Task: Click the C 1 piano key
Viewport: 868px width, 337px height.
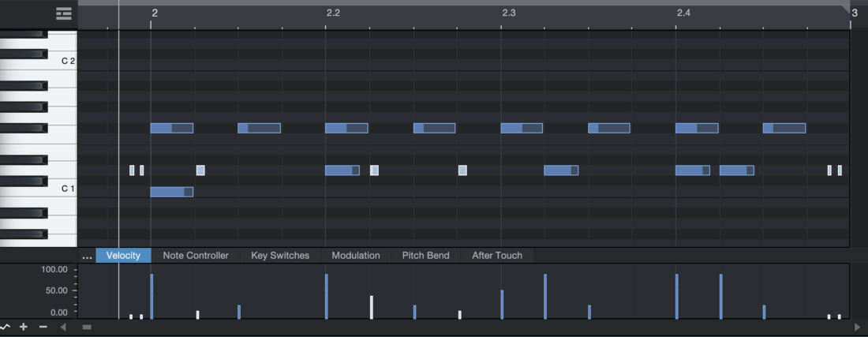Action: pyautogui.click(x=62, y=189)
